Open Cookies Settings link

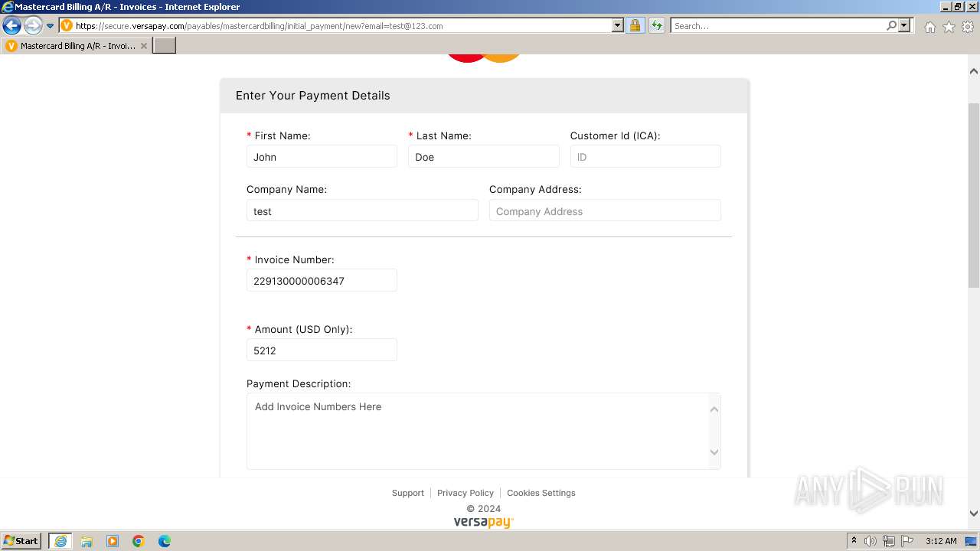[x=541, y=493]
